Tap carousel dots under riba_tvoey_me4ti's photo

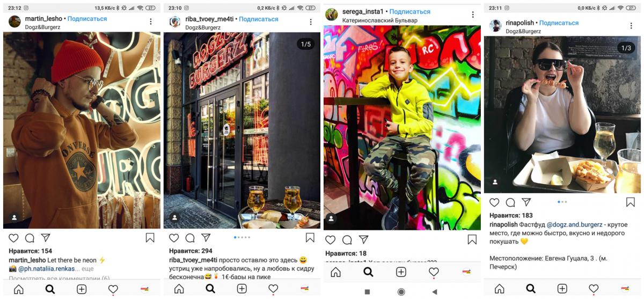pos(242,237)
